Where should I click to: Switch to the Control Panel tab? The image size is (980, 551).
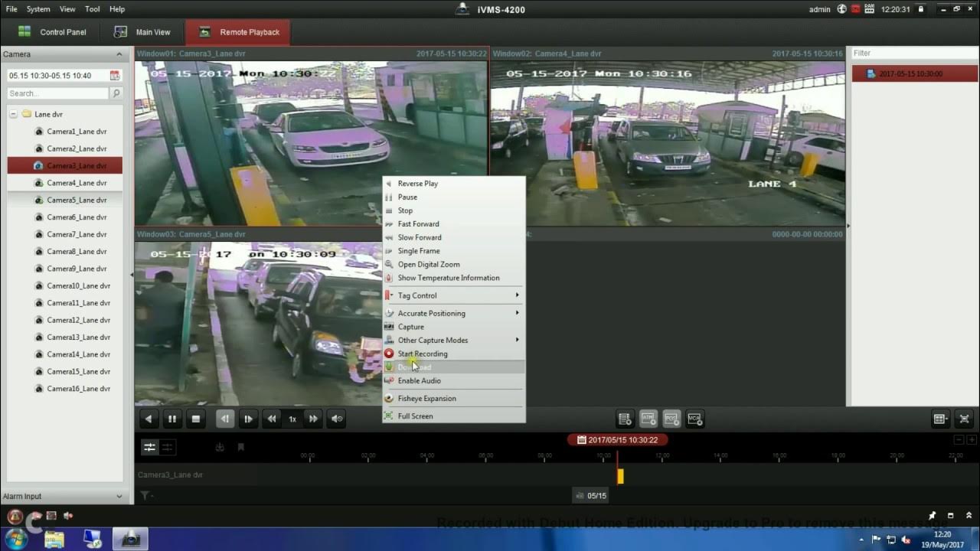(52, 32)
